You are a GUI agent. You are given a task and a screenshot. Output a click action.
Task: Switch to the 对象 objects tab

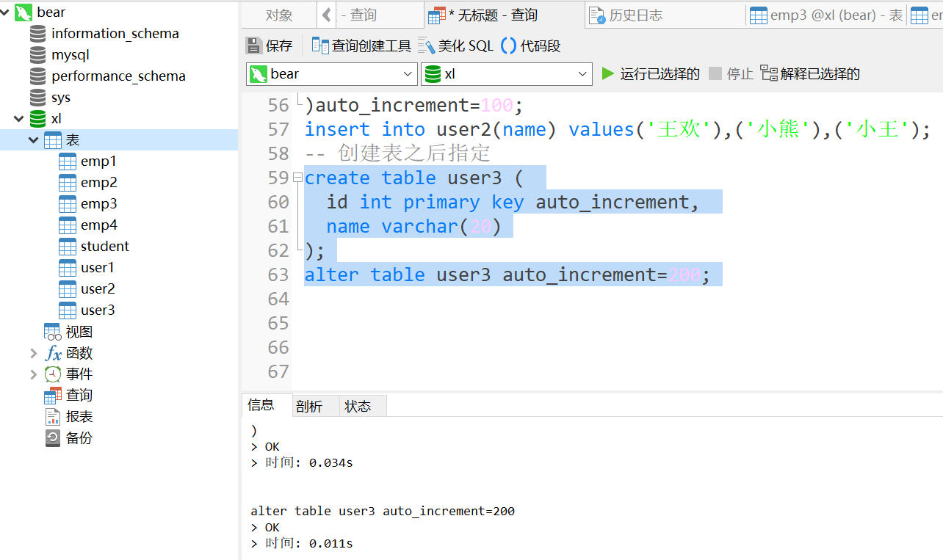(279, 15)
